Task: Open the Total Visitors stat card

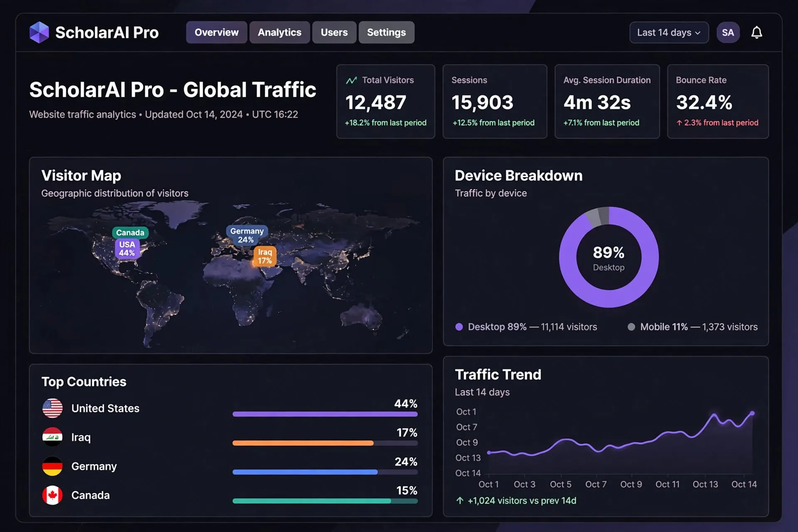Action: click(x=386, y=101)
